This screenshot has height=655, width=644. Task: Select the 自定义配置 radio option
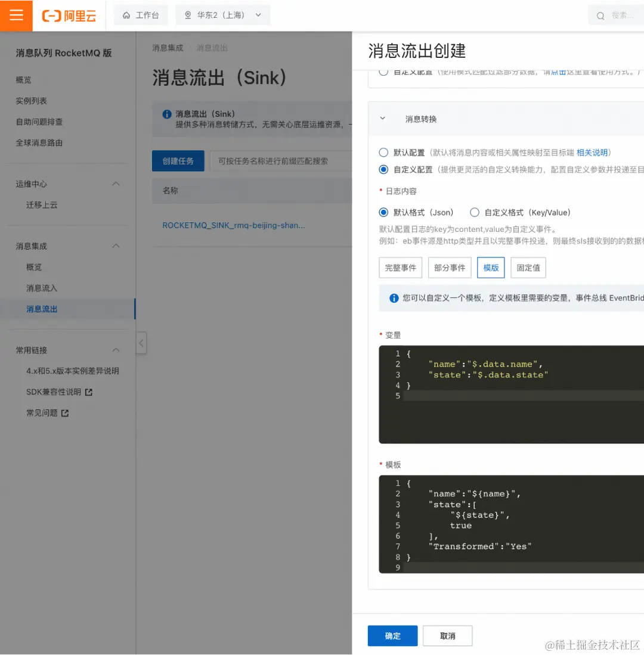(x=383, y=169)
